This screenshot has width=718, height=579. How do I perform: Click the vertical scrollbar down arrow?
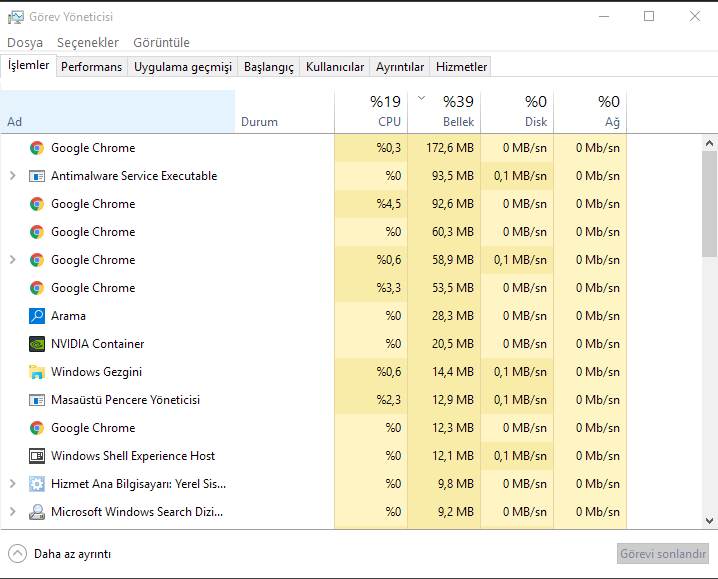point(709,521)
